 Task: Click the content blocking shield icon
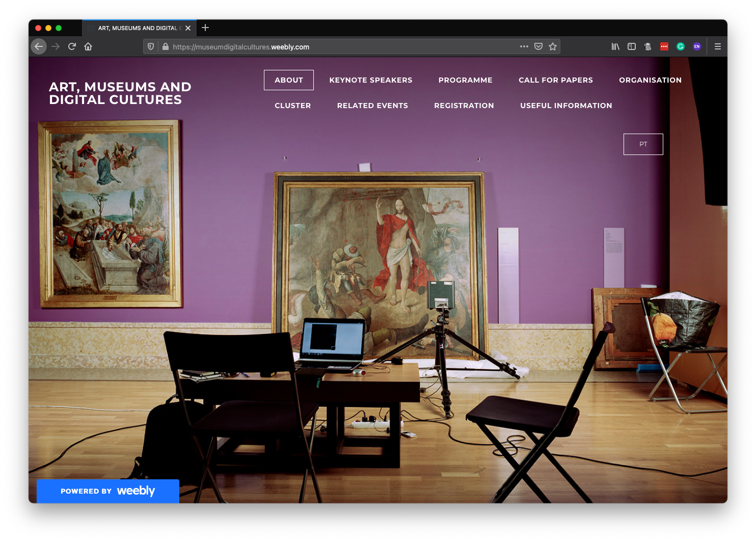tap(150, 46)
